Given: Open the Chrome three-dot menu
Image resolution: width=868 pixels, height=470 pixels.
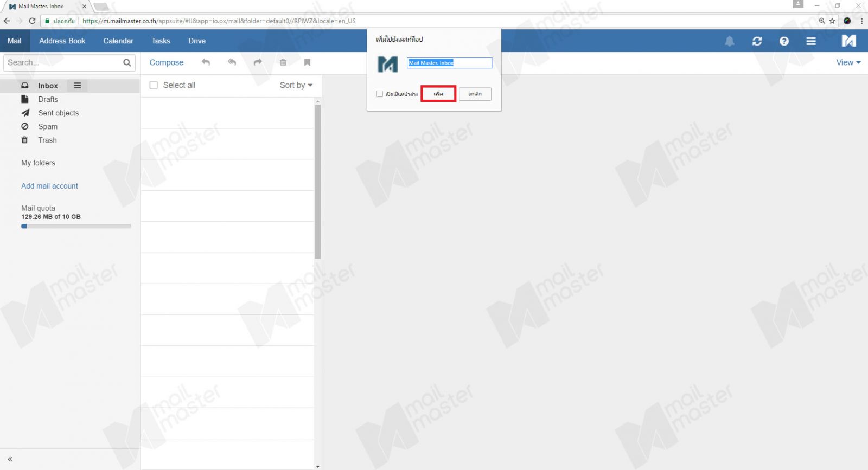Looking at the screenshot, I should coord(861,21).
